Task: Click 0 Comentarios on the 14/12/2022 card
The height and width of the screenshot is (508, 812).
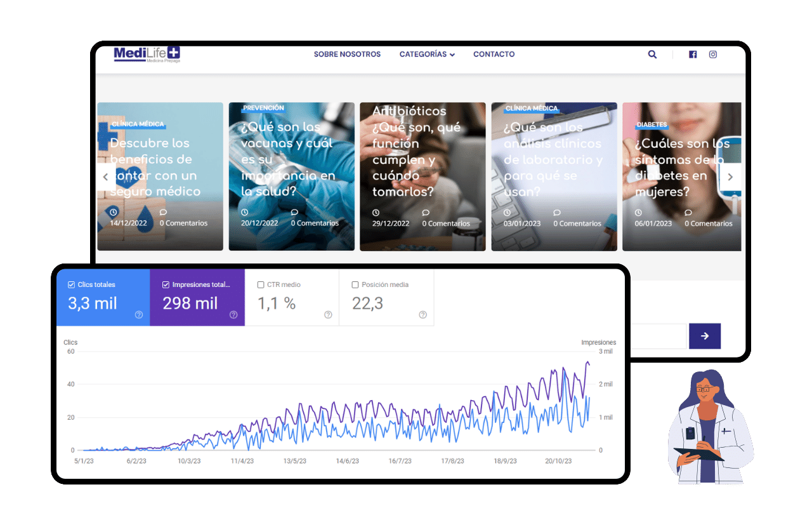Action: click(x=183, y=224)
